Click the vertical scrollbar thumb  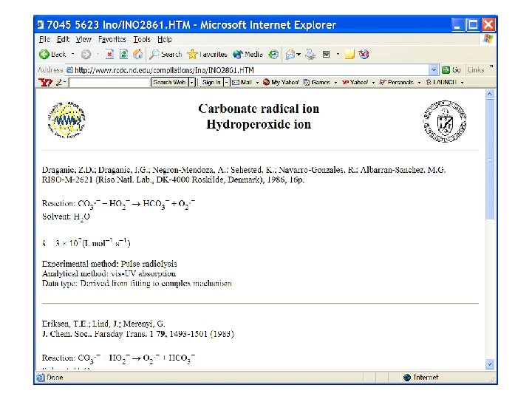point(490,160)
